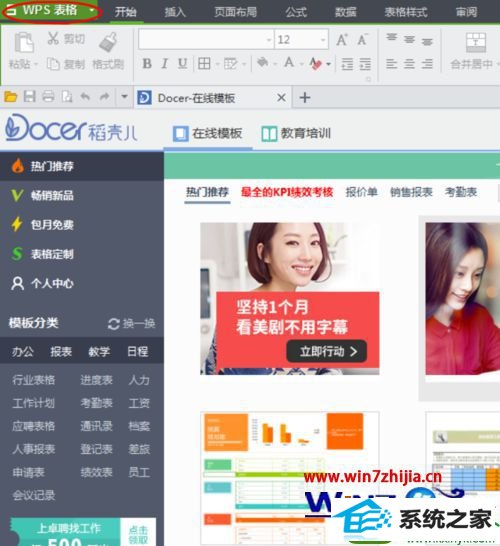Decrease font size with the smaller A

tap(362, 40)
